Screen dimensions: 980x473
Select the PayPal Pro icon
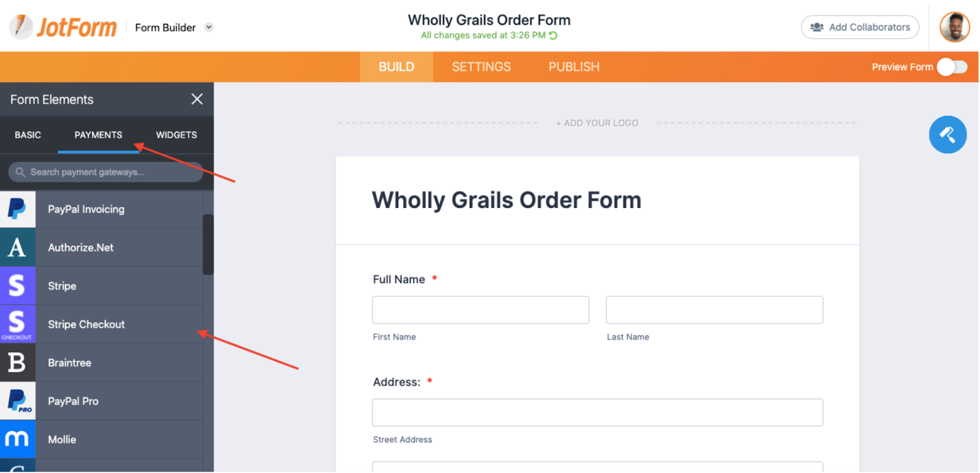coord(17,401)
